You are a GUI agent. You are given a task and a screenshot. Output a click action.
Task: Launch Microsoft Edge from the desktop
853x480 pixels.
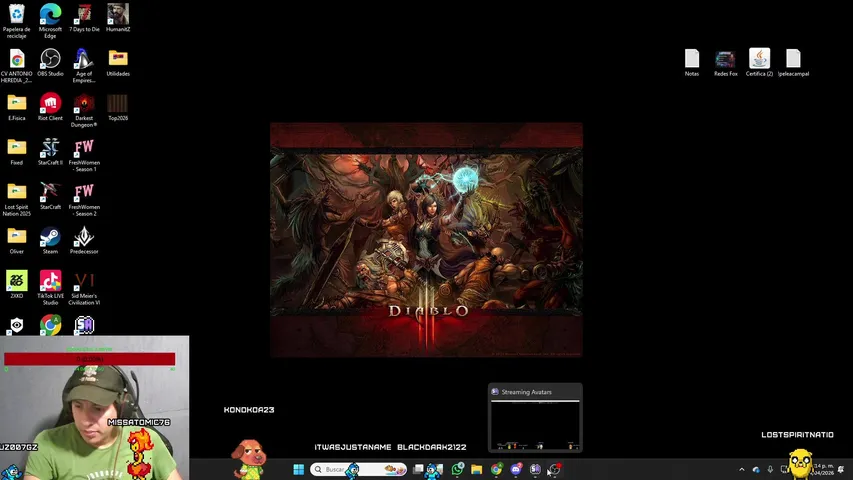50,21
